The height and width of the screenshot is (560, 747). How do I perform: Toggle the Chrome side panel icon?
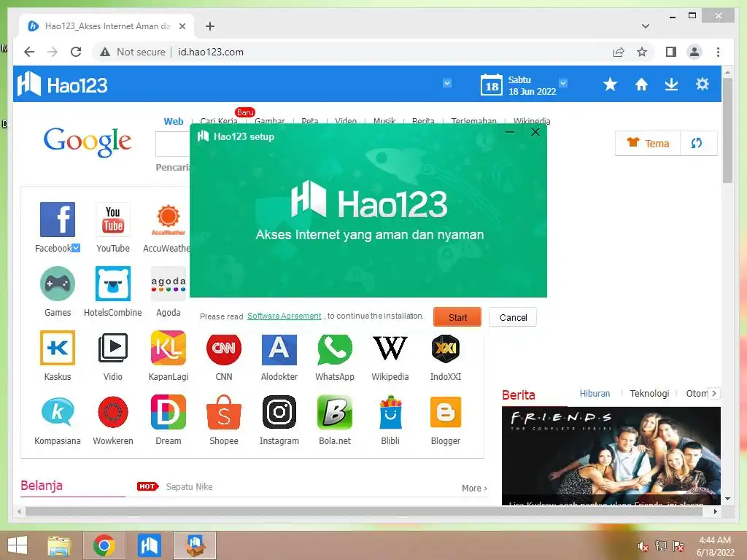[x=671, y=52]
